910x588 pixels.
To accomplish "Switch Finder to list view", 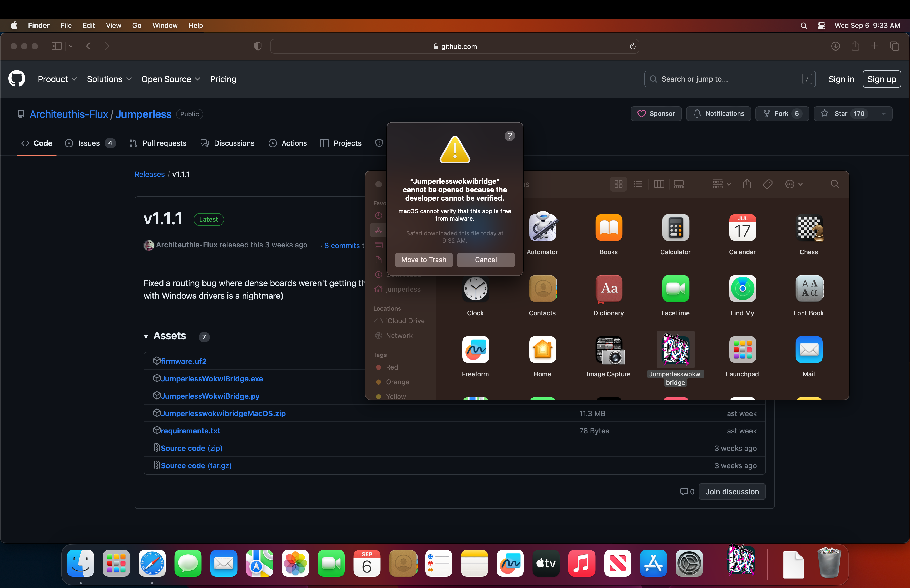I will (x=637, y=184).
